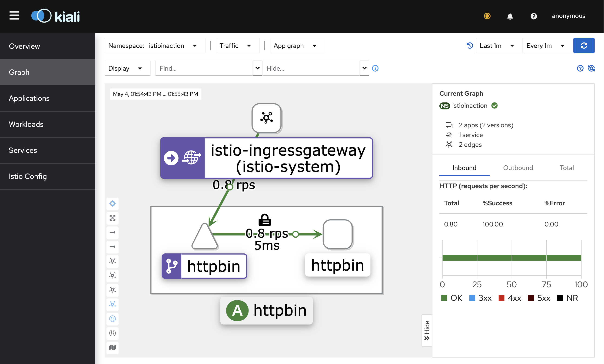Image resolution: width=604 pixels, height=364 pixels.
Task: Switch to the Outbound tab
Action: click(x=518, y=168)
